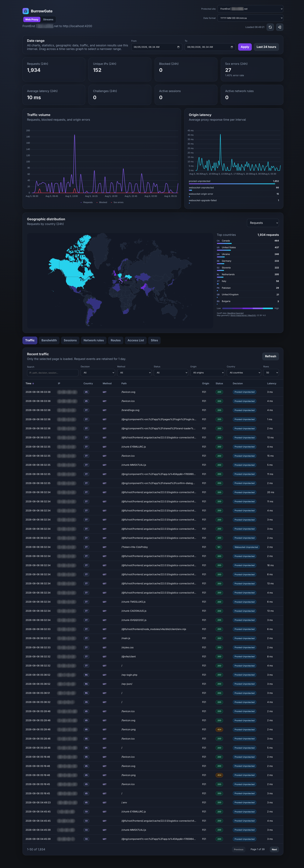Screen dimensions: 304x868
Task: Toggle Requests series in traffic chart legend
Action: 87,203
